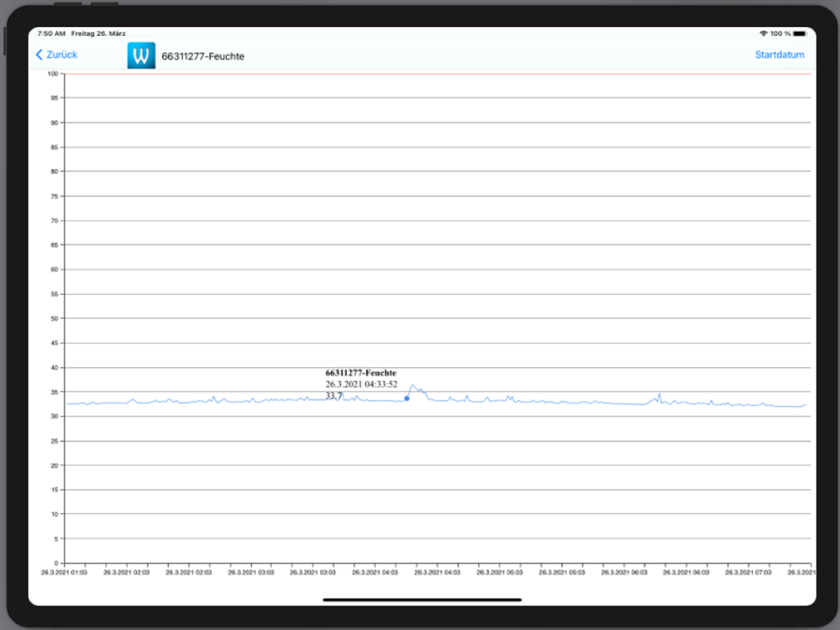Tap the 100 label on y-axis
The height and width of the screenshot is (630, 840).
(x=52, y=74)
